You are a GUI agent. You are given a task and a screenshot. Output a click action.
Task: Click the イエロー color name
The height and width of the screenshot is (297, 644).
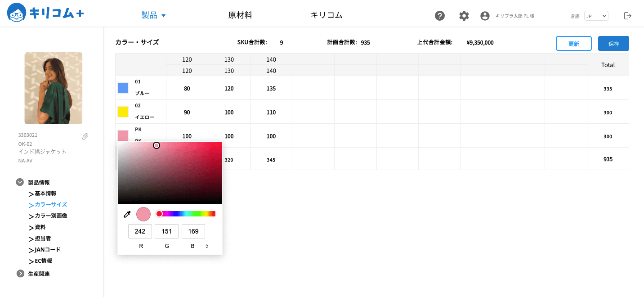coord(144,117)
